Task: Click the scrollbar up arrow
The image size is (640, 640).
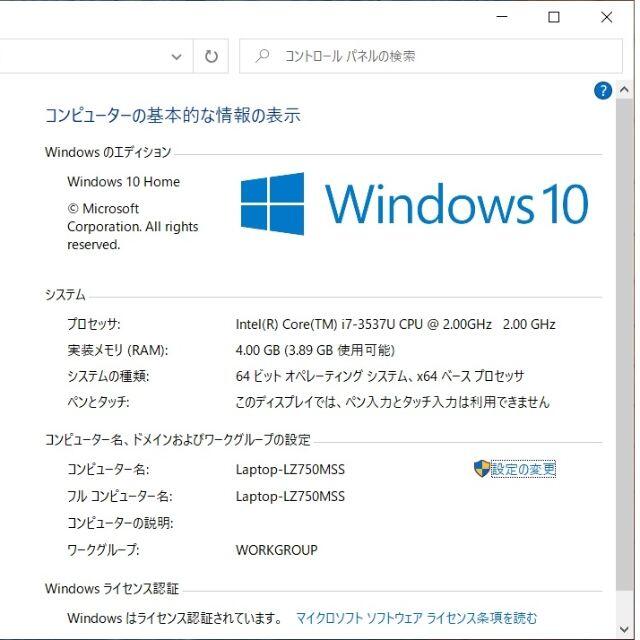Action: (x=624, y=90)
